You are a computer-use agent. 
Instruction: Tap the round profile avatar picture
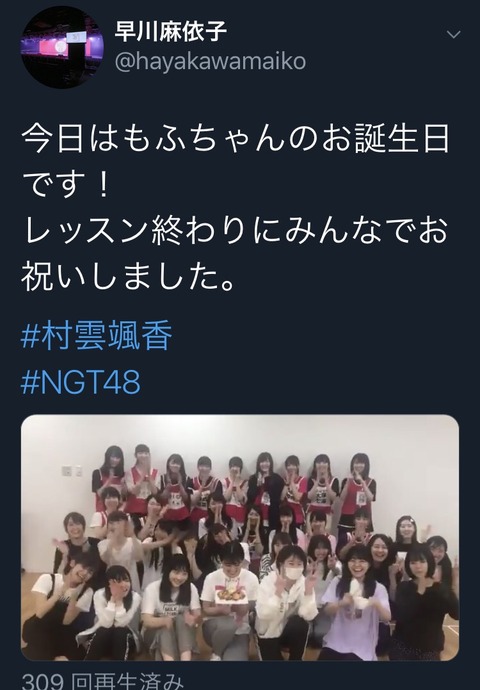62,47
